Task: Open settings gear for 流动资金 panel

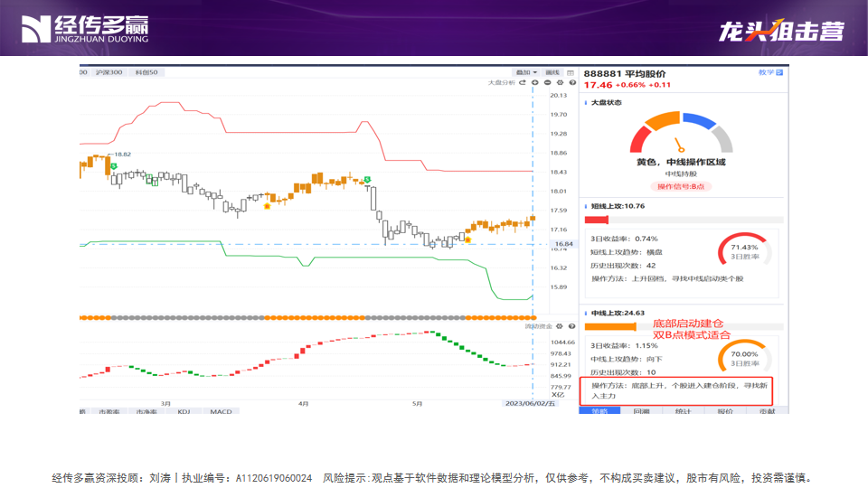Action: click(560, 326)
